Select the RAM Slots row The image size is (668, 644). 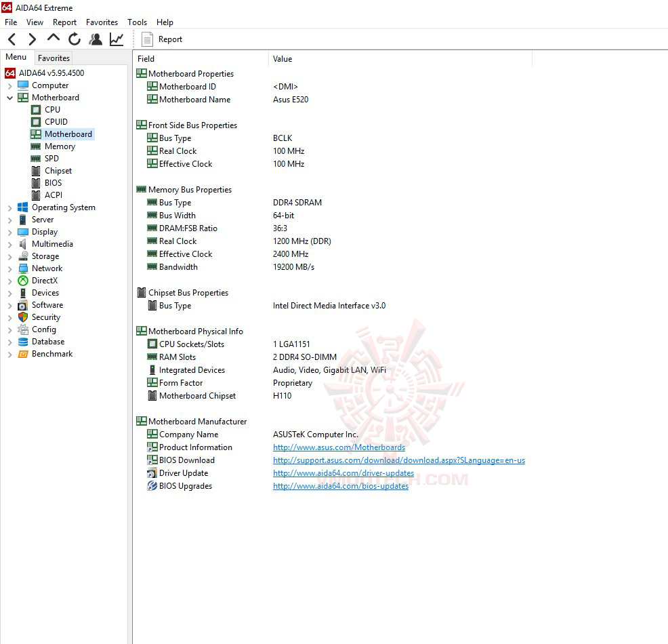[x=333, y=357]
